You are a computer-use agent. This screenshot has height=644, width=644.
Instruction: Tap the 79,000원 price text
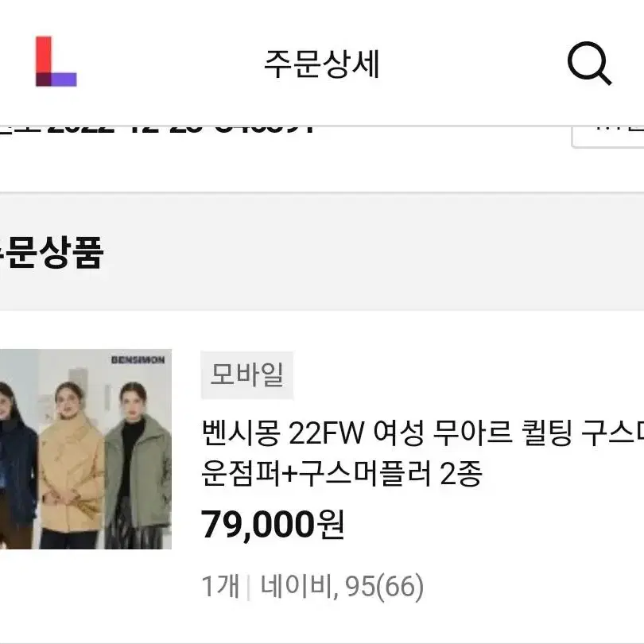[272, 524]
